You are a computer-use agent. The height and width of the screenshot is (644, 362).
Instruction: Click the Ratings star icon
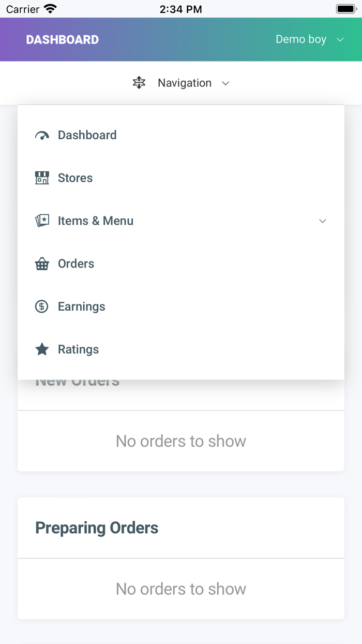(42, 349)
